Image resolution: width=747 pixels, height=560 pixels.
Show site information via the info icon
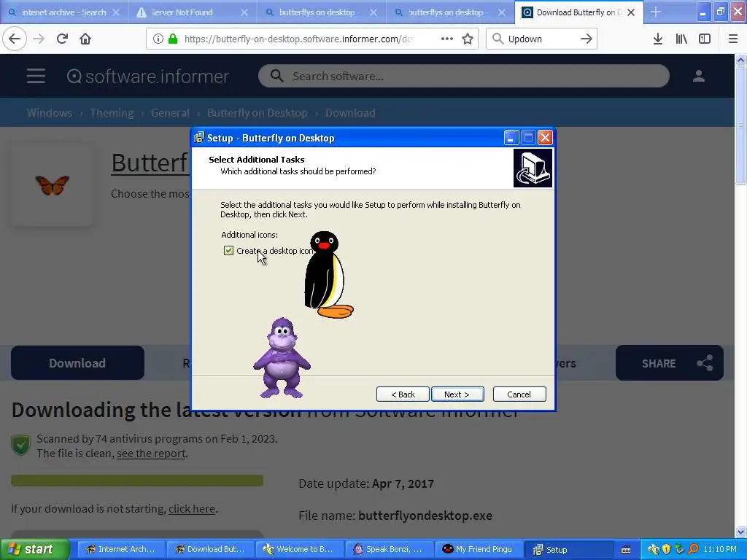pyautogui.click(x=158, y=39)
